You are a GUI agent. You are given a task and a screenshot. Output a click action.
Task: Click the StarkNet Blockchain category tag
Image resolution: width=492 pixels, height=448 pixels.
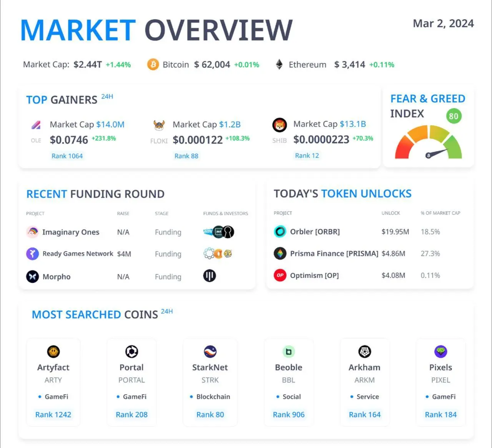[x=213, y=397]
